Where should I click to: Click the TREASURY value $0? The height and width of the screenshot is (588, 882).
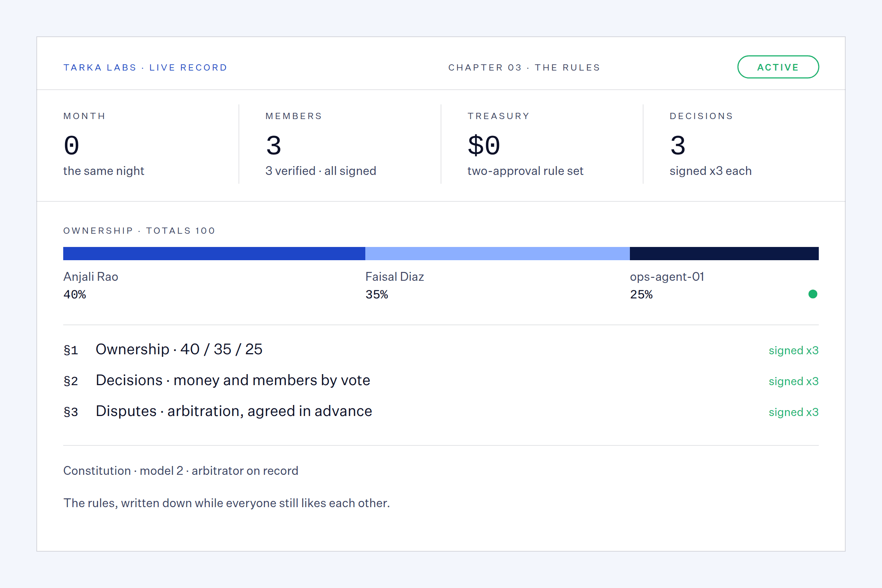pos(484,146)
